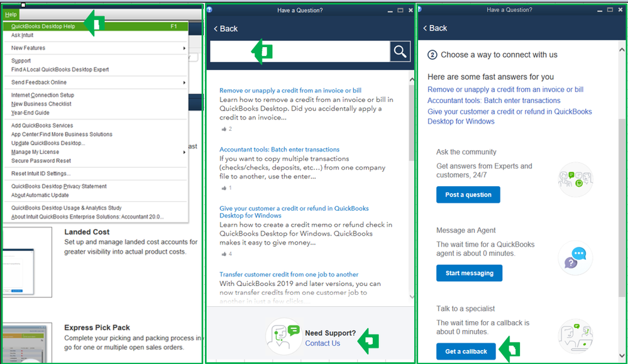Click the Message an Agent chat bubbles icon
Viewport: 628px width, 364px height.
[576, 258]
